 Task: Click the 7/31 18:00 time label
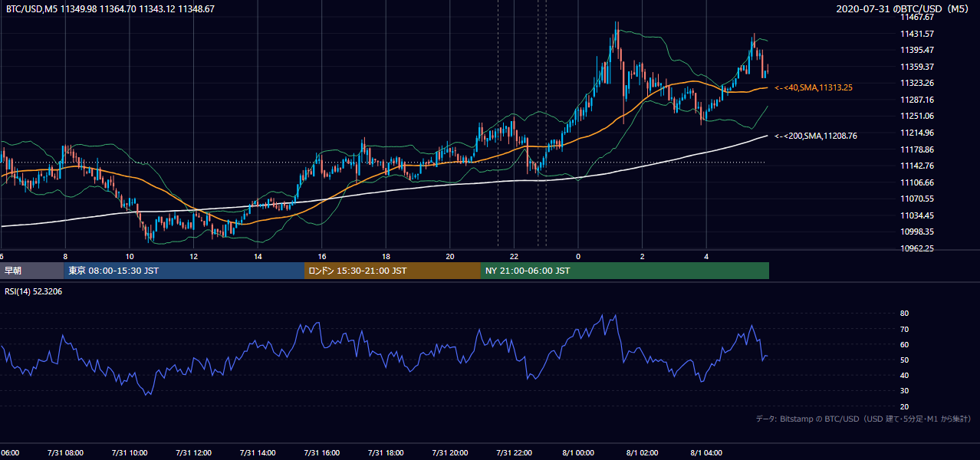386,452
